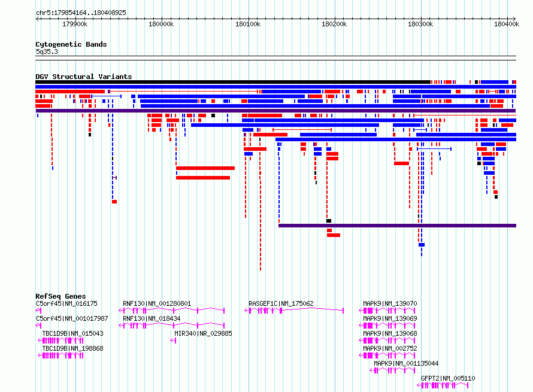Click the C5orf45|NM_016175 gene label
533x392 pixels.
66,303
